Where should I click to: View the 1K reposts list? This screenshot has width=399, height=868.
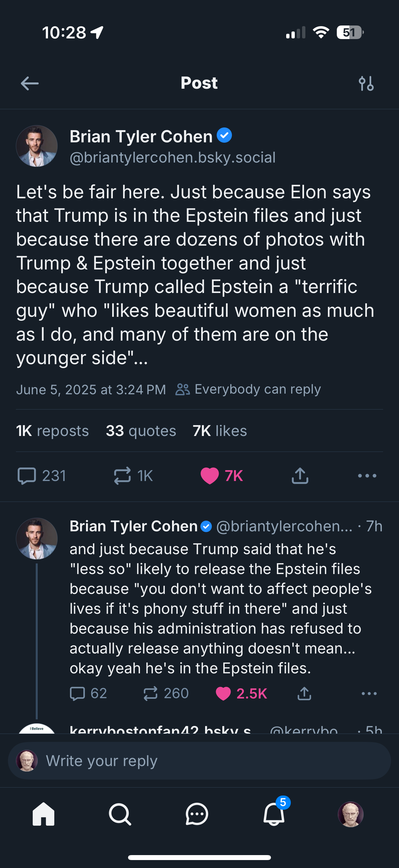click(x=53, y=431)
